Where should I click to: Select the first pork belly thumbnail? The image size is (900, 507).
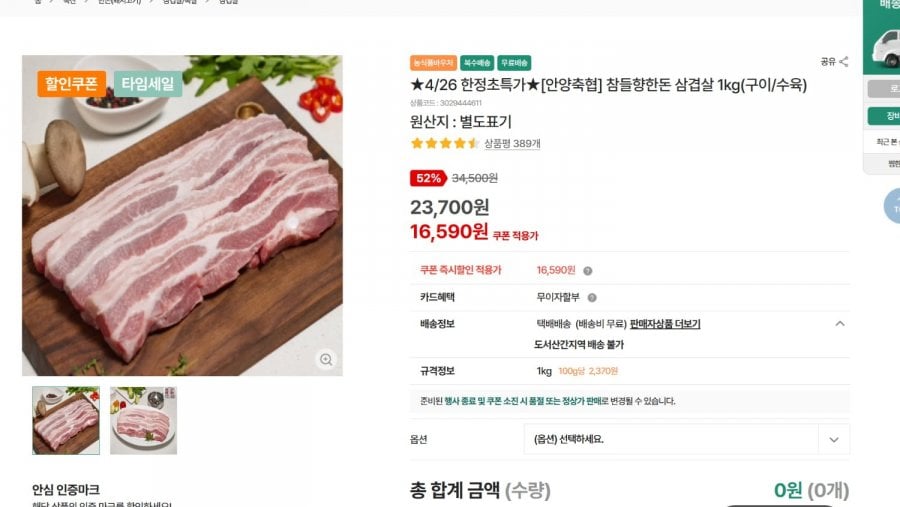coord(66,420)
